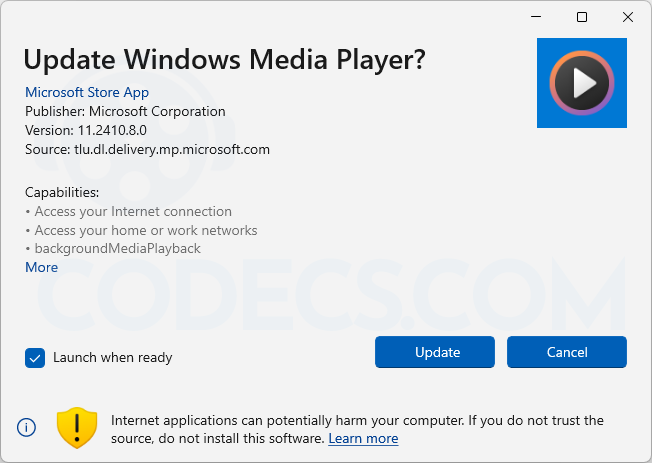Image resolution: width=652 pixels, height=463 pixels.
Task: Click the Windows Media Player app icon
Action: pos(582,83)
